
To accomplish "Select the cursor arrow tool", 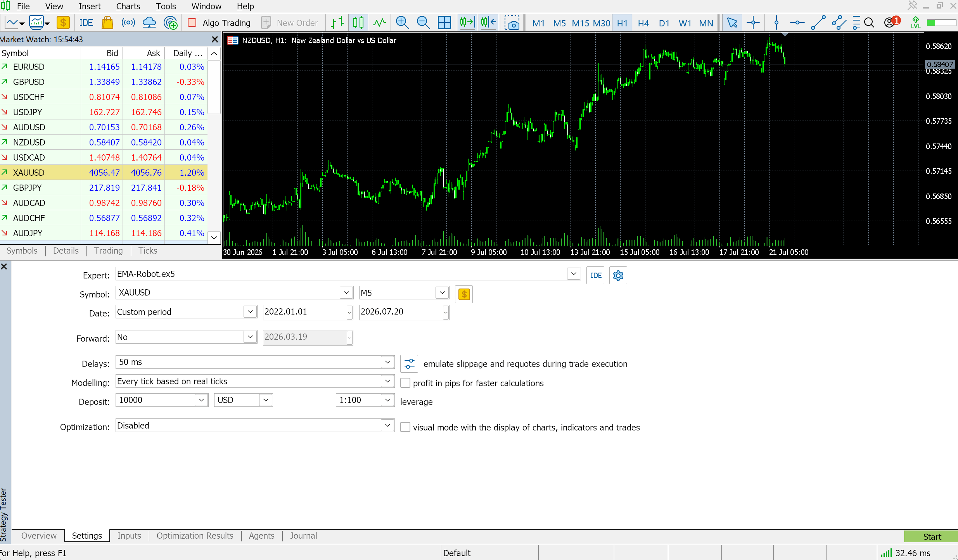I will [x=732, y=23].
